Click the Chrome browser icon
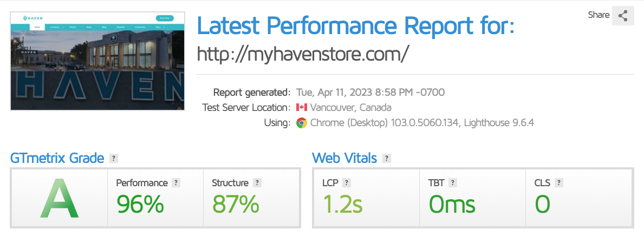Viewport: 644px width, 249px height. point(302,123)
